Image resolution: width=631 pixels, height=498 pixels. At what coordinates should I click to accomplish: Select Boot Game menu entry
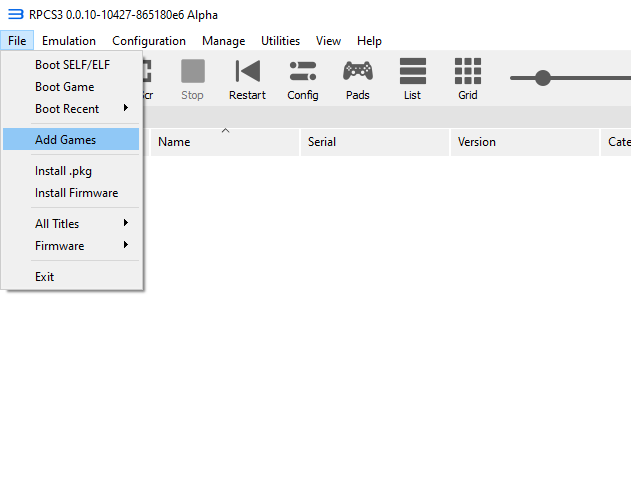pyautogui.click(x=71, y=87)
